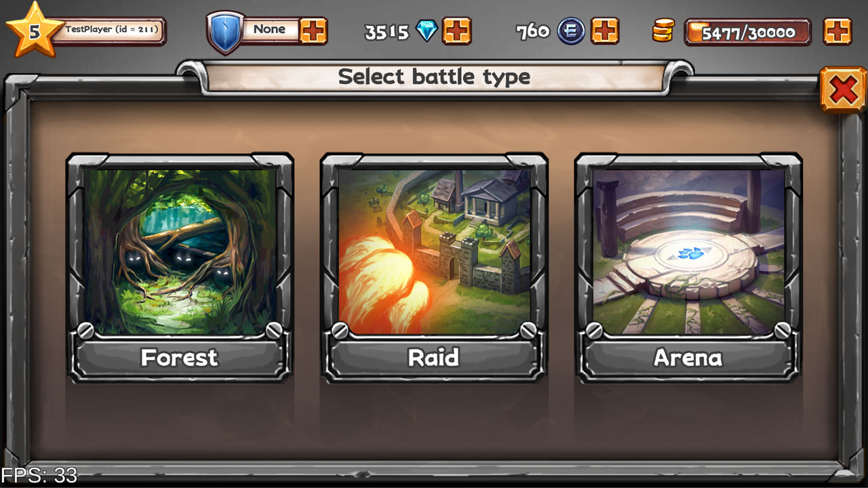
Task: Add gold with the plus button
Action: pos(837,31)
